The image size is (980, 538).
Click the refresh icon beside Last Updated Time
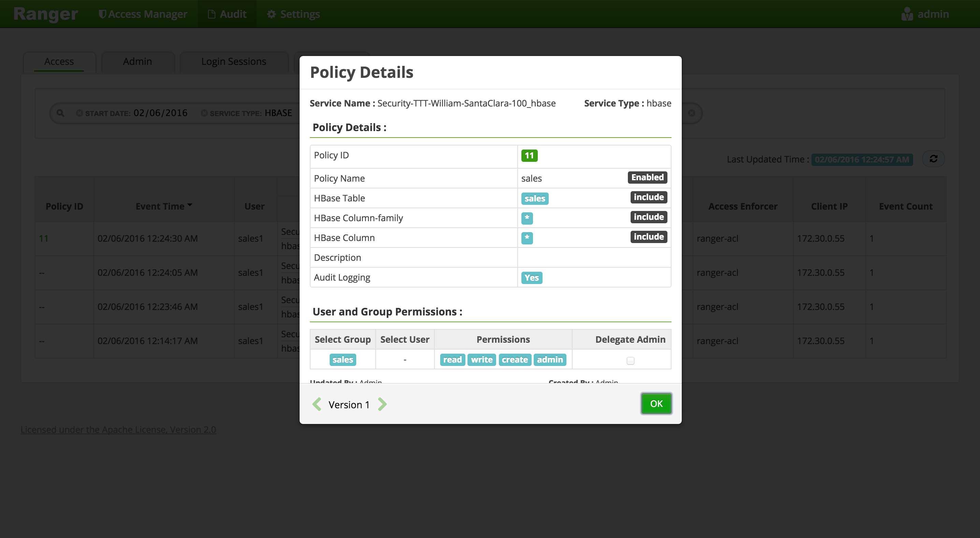pyautogui.click(x=933, y=159)
